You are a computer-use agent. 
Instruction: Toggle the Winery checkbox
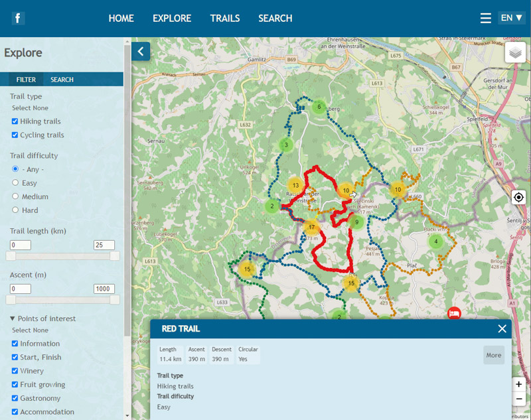coord(15,371)
